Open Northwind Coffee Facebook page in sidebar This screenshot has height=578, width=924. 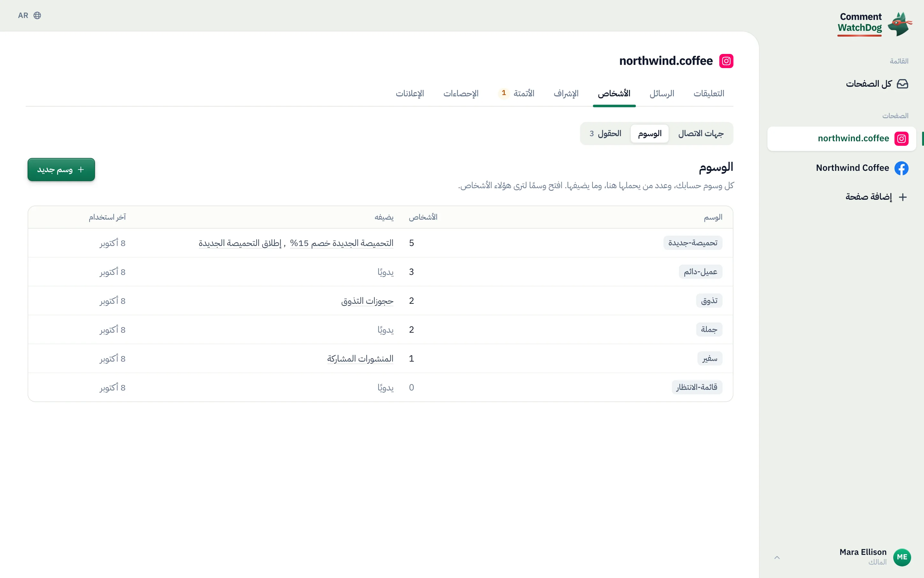click(x=842, y=168)
